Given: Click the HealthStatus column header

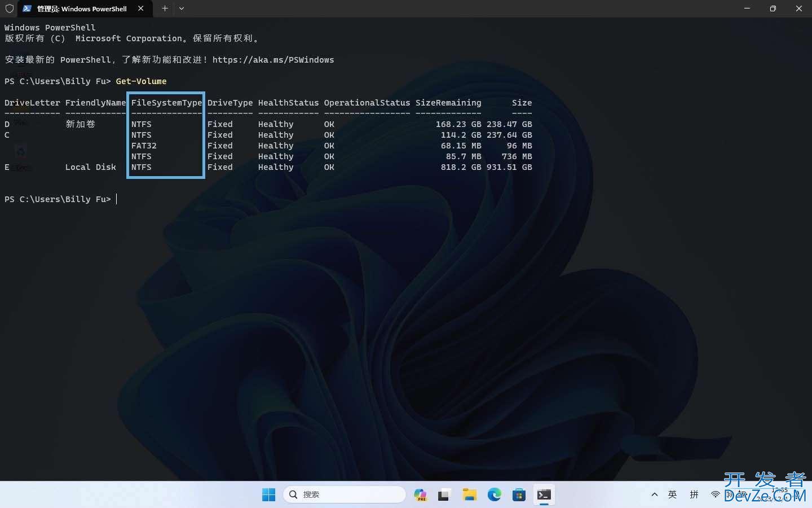Looking at the screenshot, I should tap(288, 103).
